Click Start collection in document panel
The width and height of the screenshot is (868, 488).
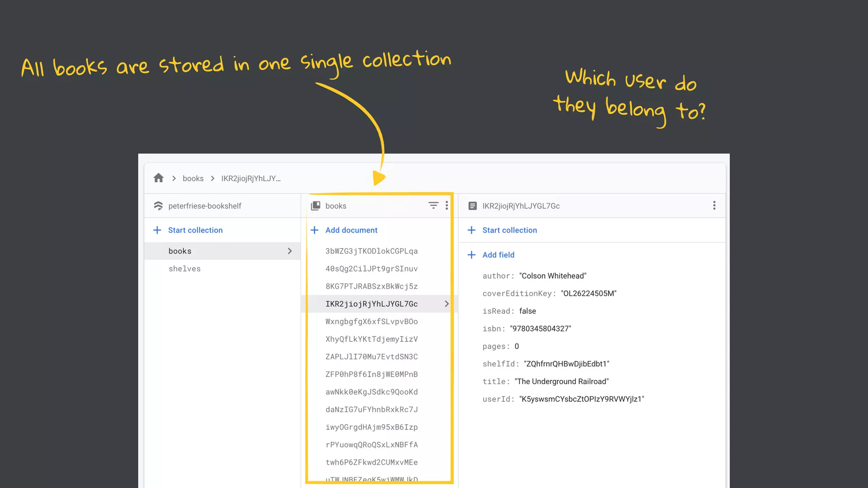pyautogui.click(x=509, y=230)
